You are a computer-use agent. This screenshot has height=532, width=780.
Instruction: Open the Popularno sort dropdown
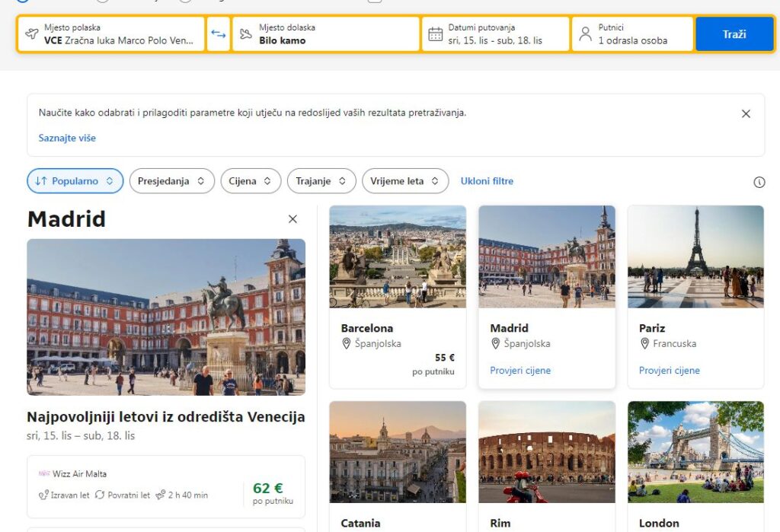(75, 181)
